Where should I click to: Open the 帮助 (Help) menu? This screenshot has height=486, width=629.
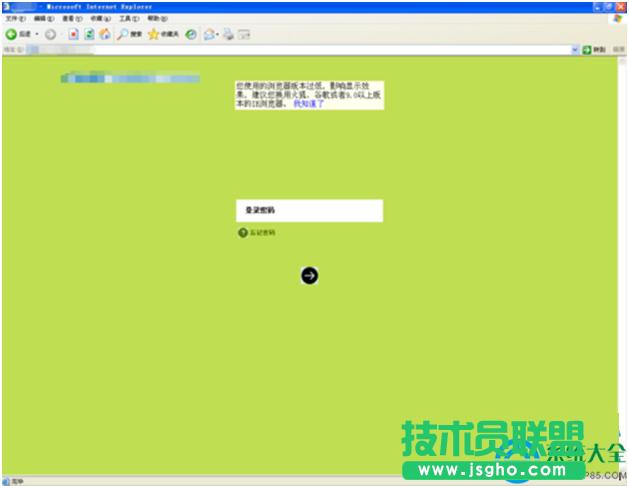pos(157,18)
